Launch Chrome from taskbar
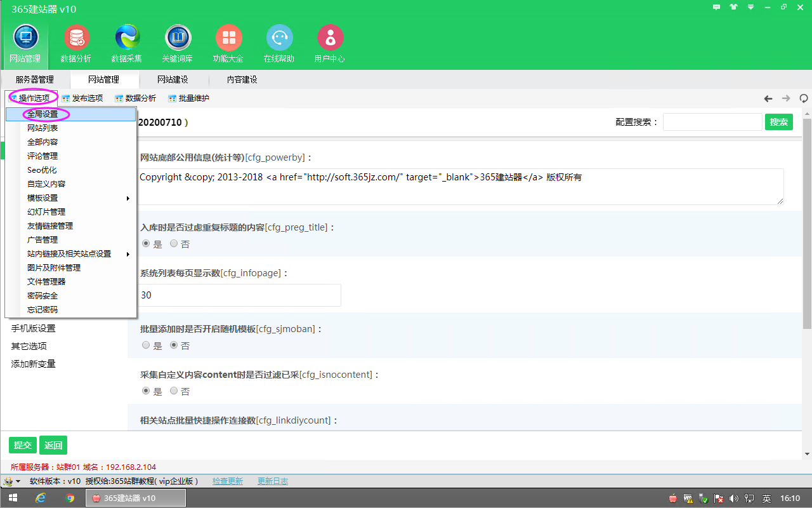The width and height of the screenshot is (812, 508). [x=70, y=498]
